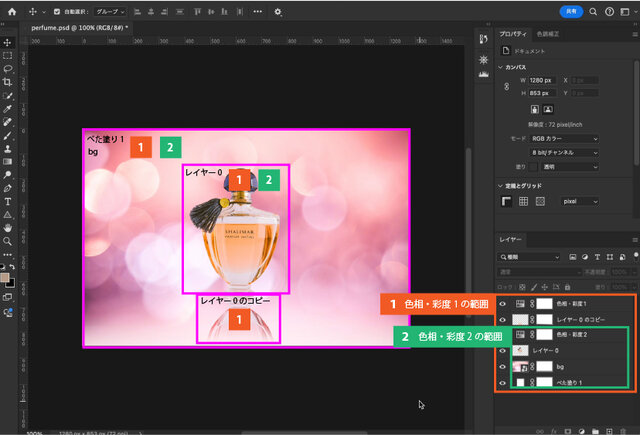640x435 pixels.
Task: Click the canvas width W input field
Action: click(x=542, y=80)
